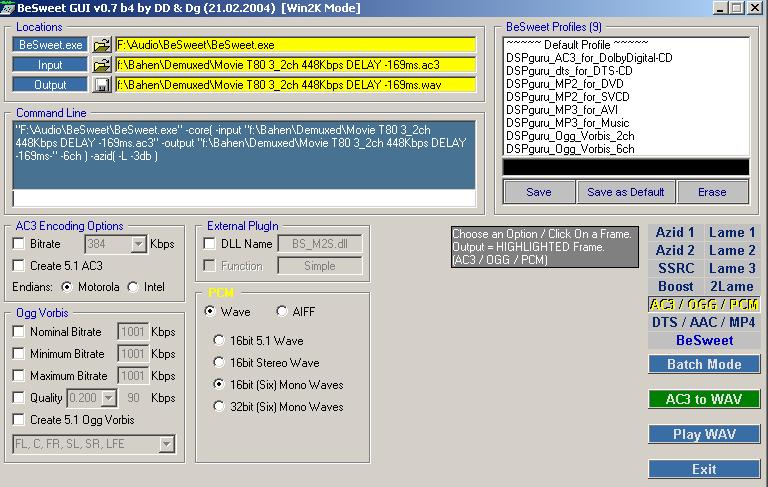This screenshot has width=768, height=487.
Task: Start conversion with AC3 to WAV
Action: pyautogui.click(x=704, y=399)
